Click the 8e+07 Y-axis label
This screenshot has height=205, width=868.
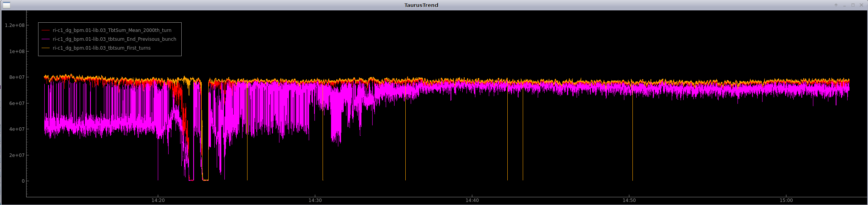[x=17, y=77]
